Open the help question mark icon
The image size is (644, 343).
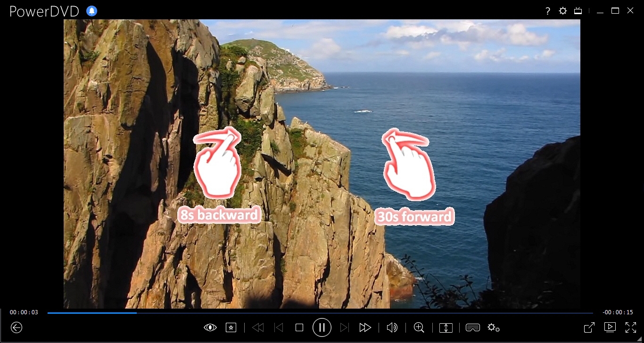(547, 11)
